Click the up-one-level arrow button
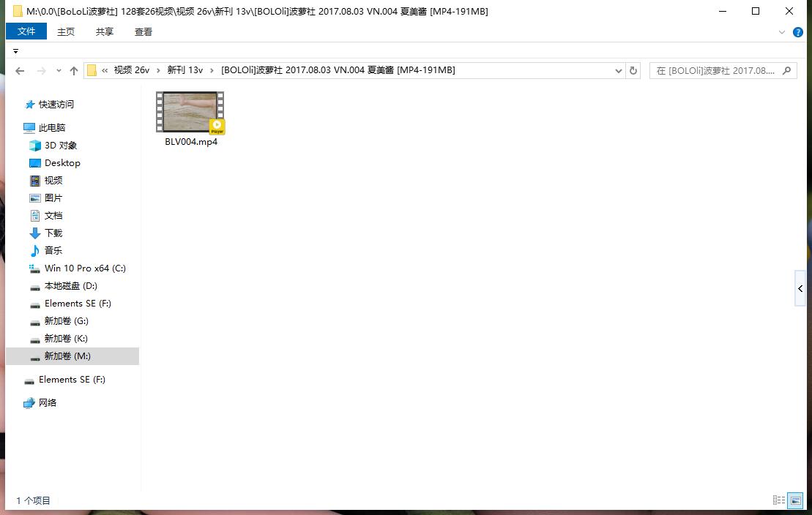The width and height of the screenshot is (812, 515). pyautogui.click(x=74, y=71)
